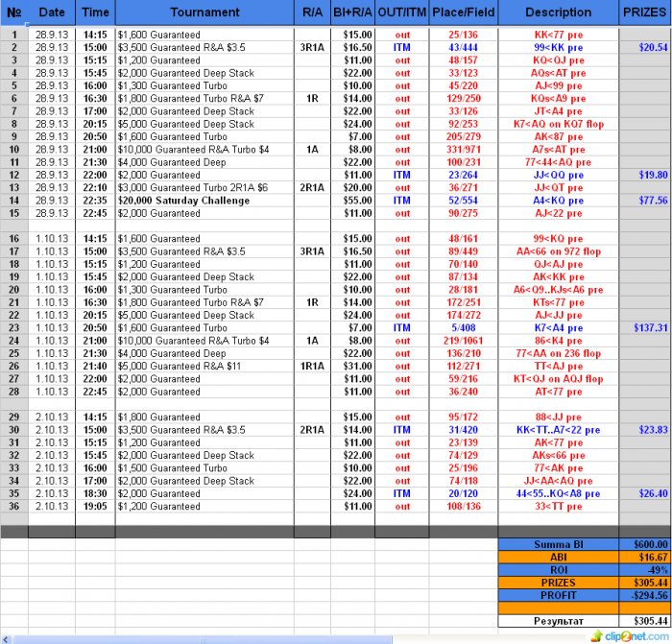Select the BI+R/A column header
672x644 pixels.
point(352,12)
